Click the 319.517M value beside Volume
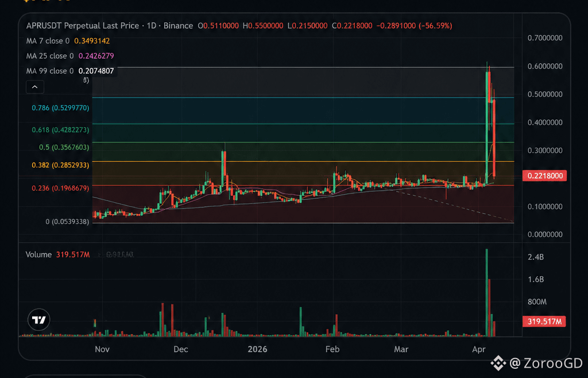This screenshot has height=378, width=588. [73, 254]
